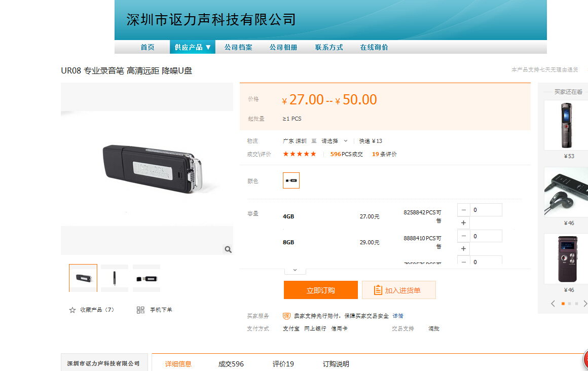Decrease quantity for the 8GB option
Image resolution: width=588 pixels, height=371 pixels.
click(x=463, y=236)
